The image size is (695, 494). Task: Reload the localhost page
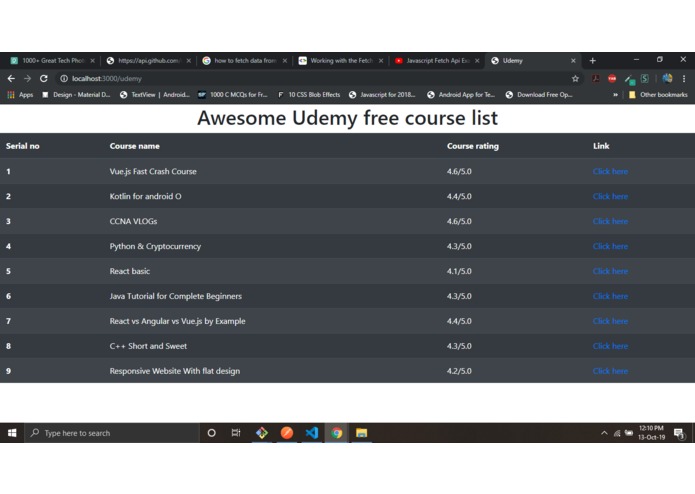tap(43, 78)
